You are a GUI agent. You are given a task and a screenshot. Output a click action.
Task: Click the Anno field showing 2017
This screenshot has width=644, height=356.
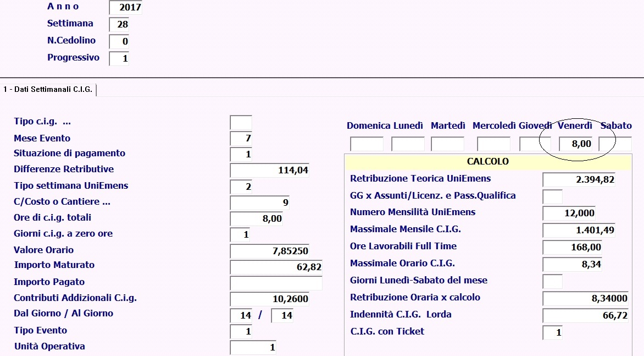(x=125, y=8)
